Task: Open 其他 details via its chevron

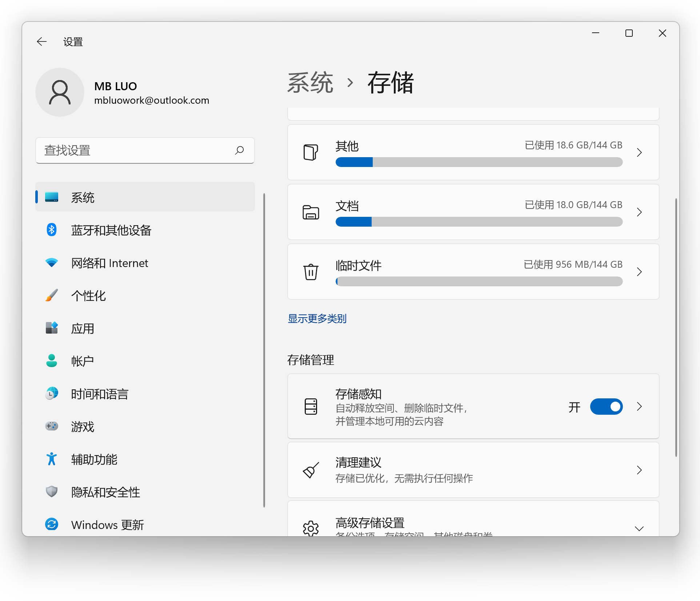Action: 639,152
